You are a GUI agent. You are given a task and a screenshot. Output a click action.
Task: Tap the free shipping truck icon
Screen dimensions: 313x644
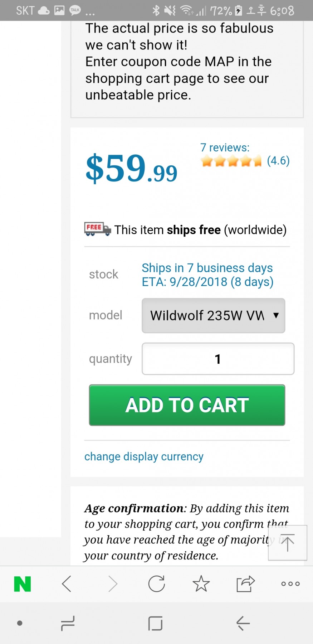(x=97, y=229)
